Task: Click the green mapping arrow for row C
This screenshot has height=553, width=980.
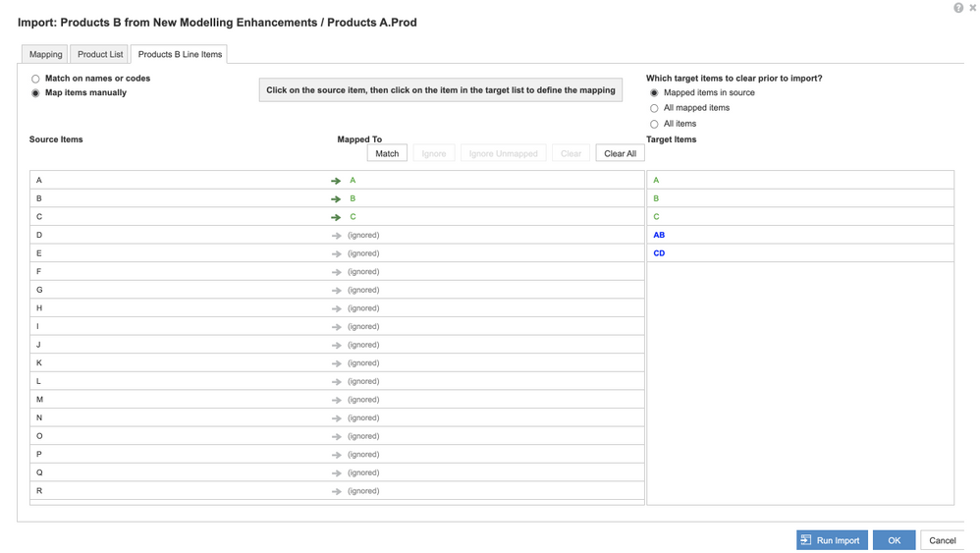Action: pos(336,217)
